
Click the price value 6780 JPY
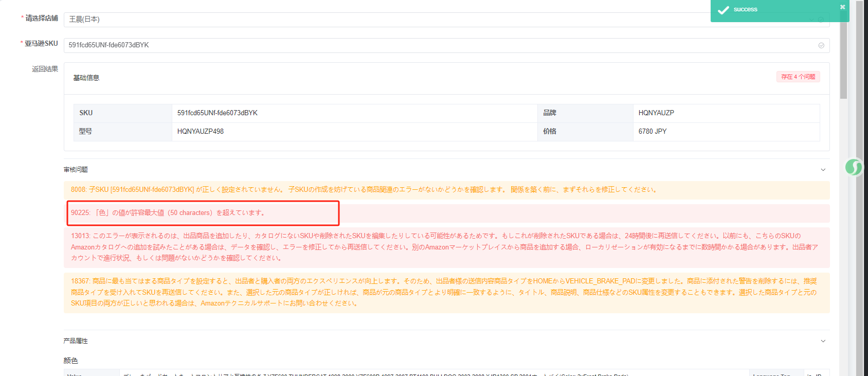pos(653,132)
